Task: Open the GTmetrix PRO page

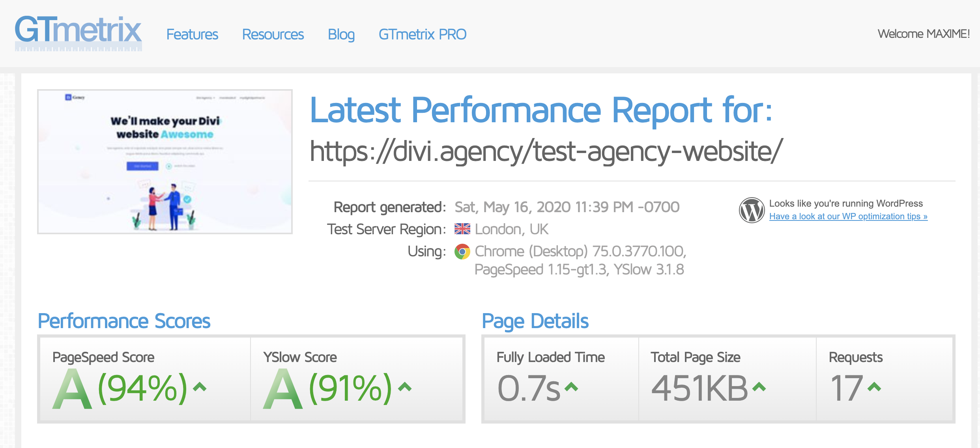Action: (x=423, y=34)
